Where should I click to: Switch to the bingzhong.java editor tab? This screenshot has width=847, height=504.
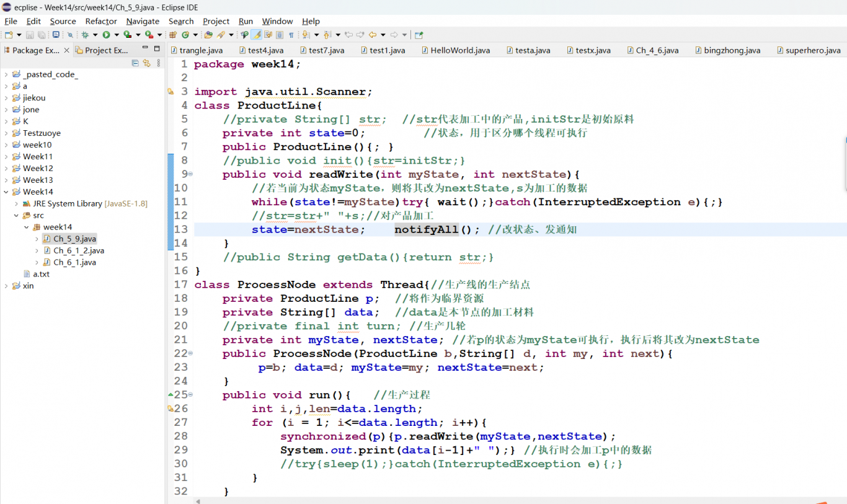[x=727, y=50]
